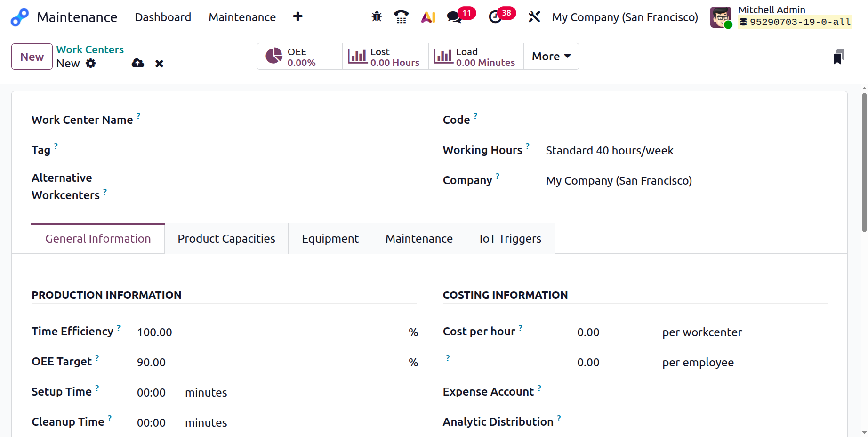Save the record with the cloud icon
868x437 pixels.
[x=137, y=63]
